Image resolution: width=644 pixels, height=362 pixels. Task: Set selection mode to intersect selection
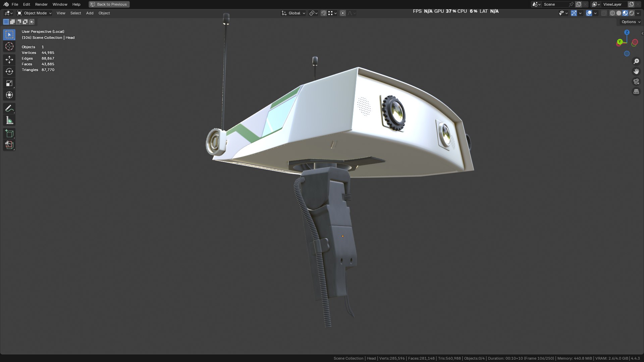(32, 22)
